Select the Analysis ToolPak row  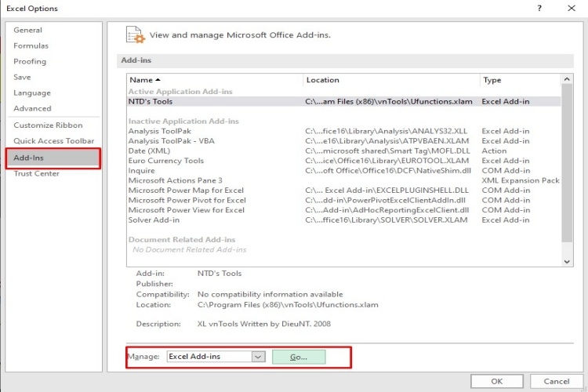point(344,131)
